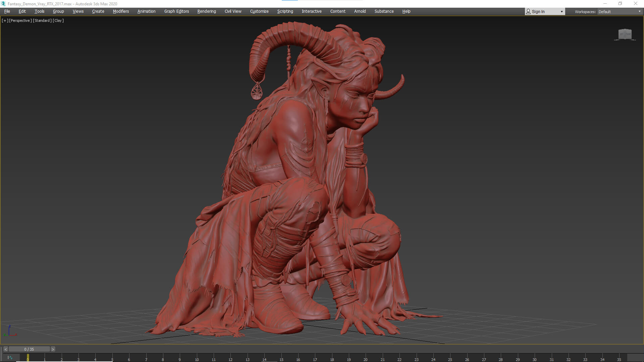Open the Customize menu

click(259, 11)
